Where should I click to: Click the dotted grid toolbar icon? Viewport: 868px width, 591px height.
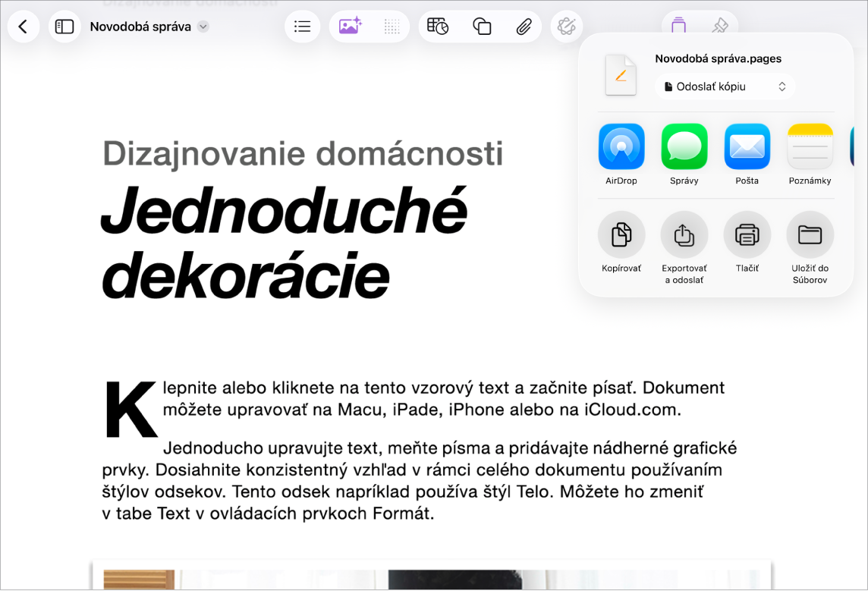(392, 27)
